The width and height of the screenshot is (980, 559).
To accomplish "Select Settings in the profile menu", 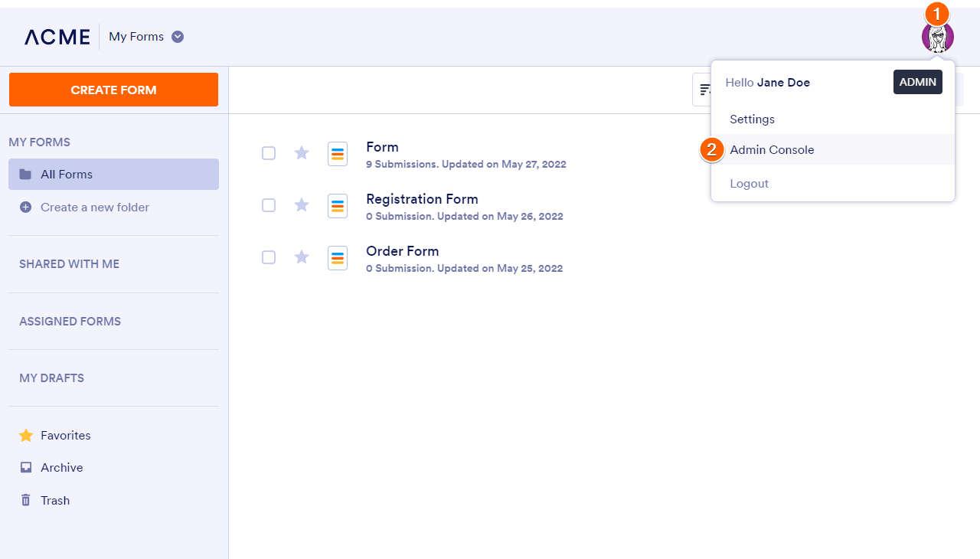I will (x=752, y=119).
